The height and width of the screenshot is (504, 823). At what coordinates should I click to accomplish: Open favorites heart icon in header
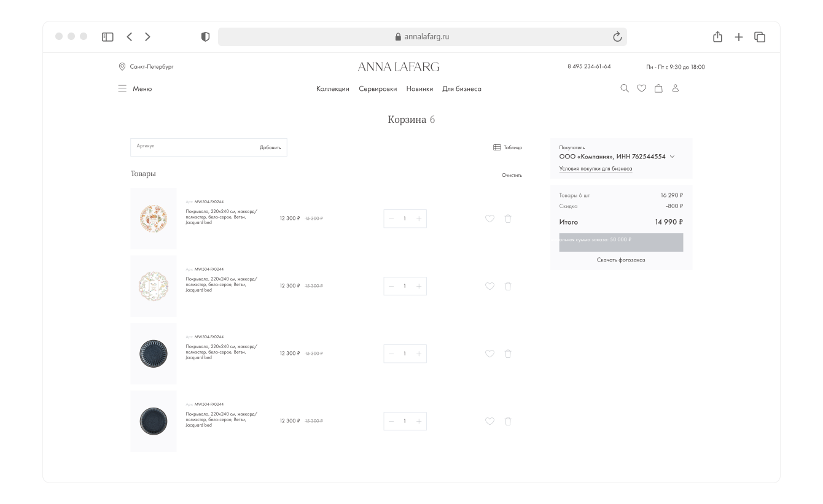tap(641, 88)
